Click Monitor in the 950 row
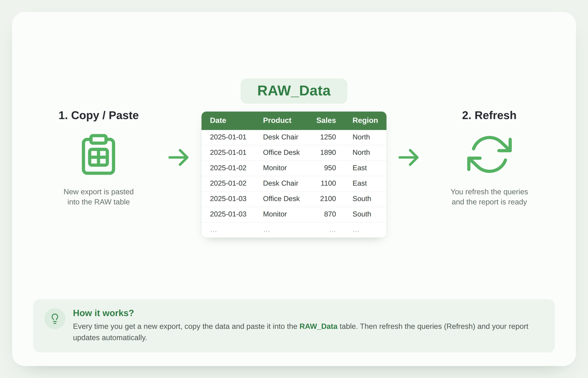Viewport: 588px width, 378px height. 275,168
